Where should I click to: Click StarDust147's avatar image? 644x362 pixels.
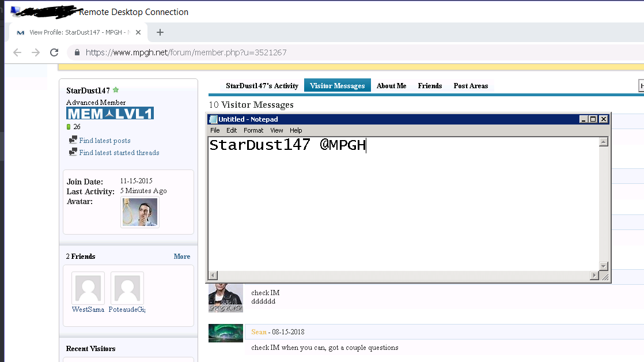140,212
